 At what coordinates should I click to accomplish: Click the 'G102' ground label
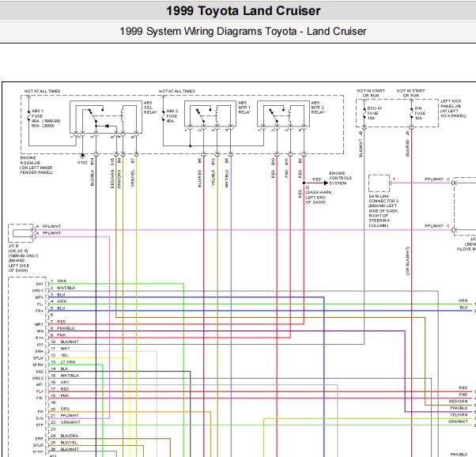[82, 162]
